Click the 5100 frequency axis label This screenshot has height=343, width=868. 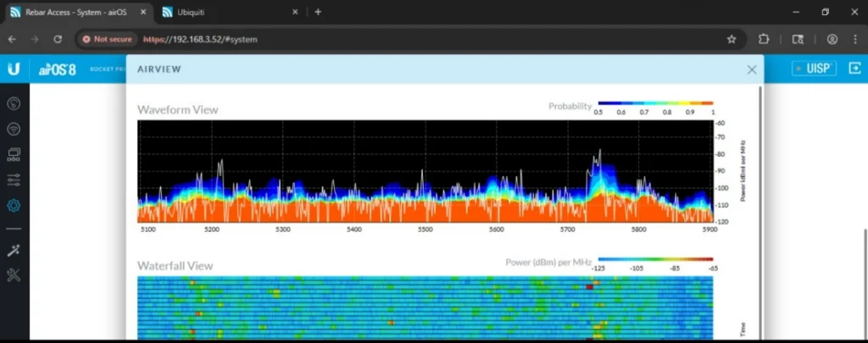(x=147, y=229)
